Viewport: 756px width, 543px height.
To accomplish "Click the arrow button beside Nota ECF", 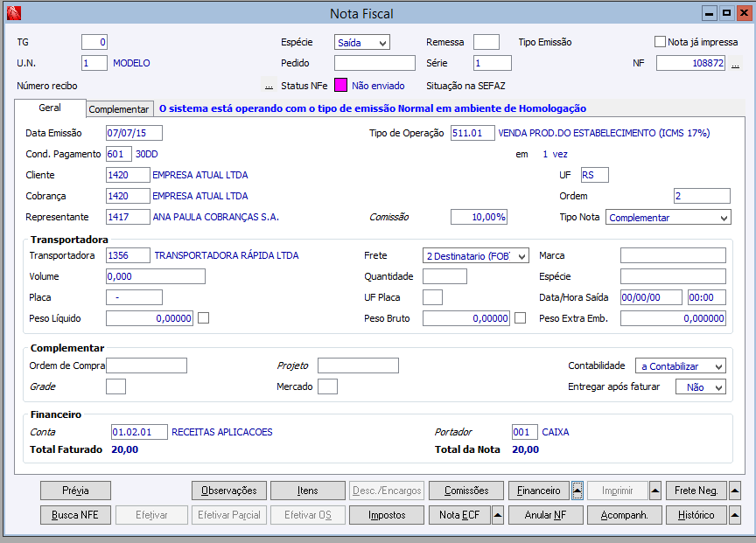I will pyautogui.click(x=498, y=516).
